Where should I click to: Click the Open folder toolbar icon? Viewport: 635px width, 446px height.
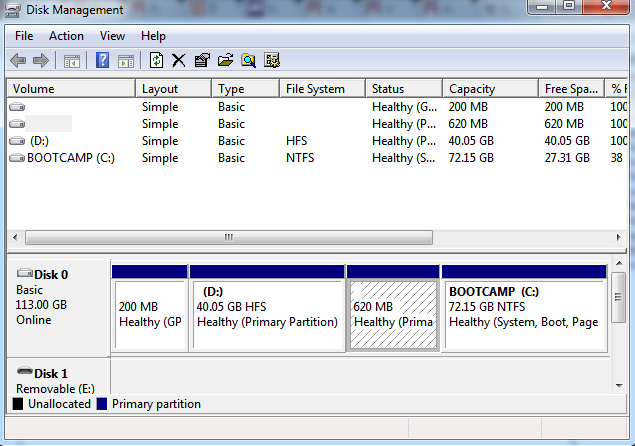[x=225, y=60]
